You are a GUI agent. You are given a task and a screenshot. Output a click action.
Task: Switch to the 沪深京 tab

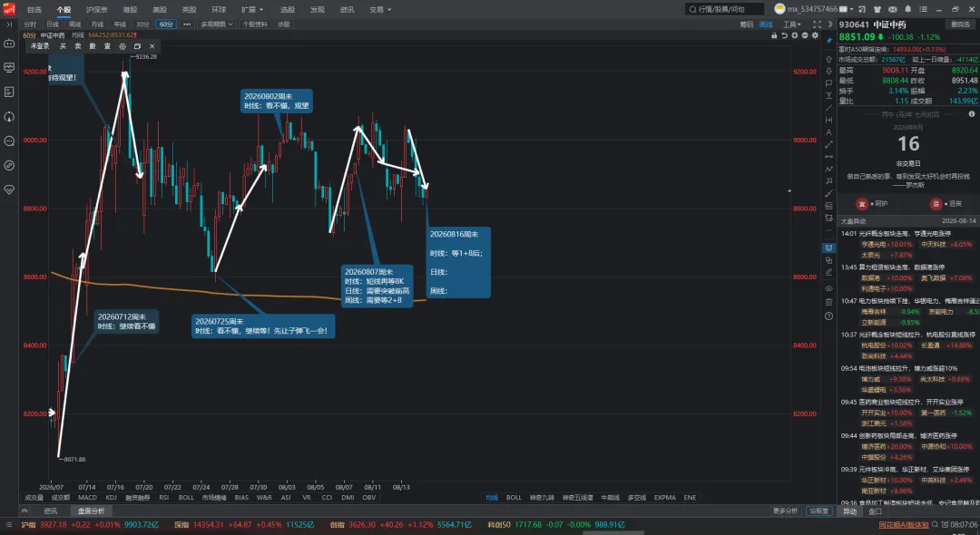tap(96, 9)
